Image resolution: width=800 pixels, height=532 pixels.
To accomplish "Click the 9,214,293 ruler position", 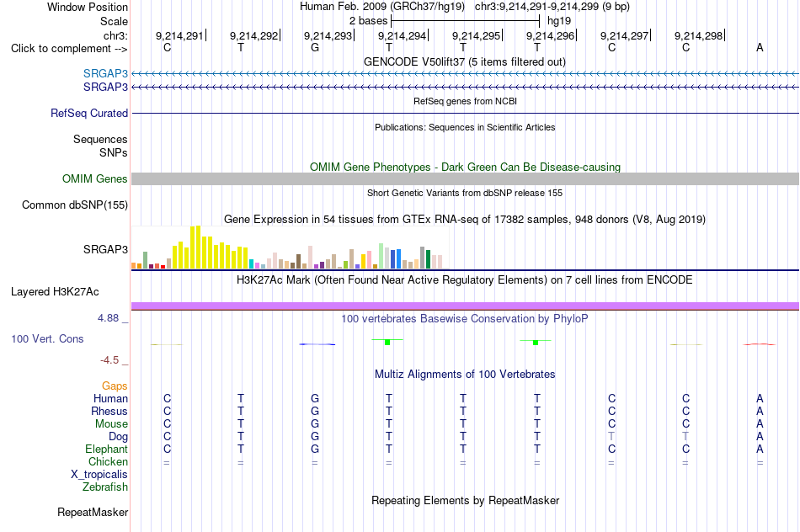I will coord(328,35).
